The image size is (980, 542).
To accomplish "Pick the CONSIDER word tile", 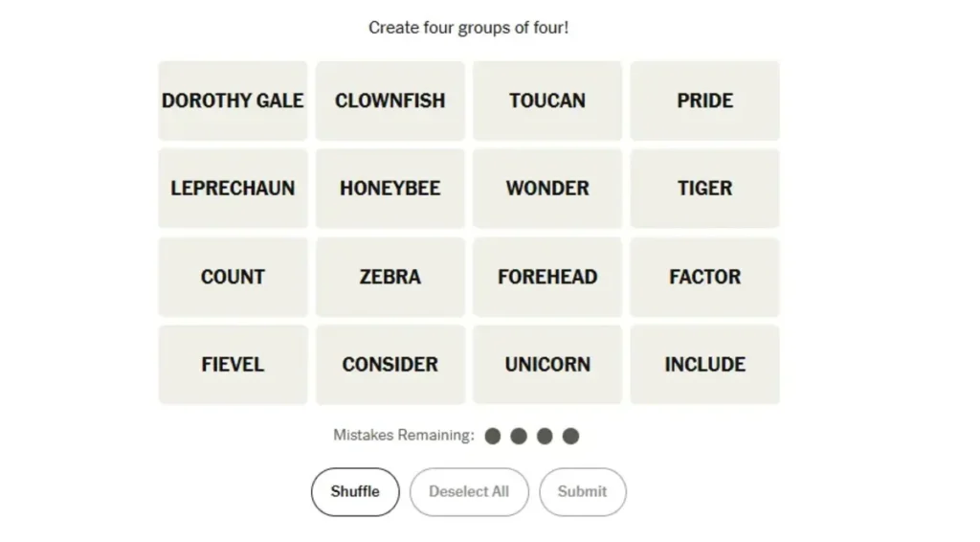I will point(390,365).
